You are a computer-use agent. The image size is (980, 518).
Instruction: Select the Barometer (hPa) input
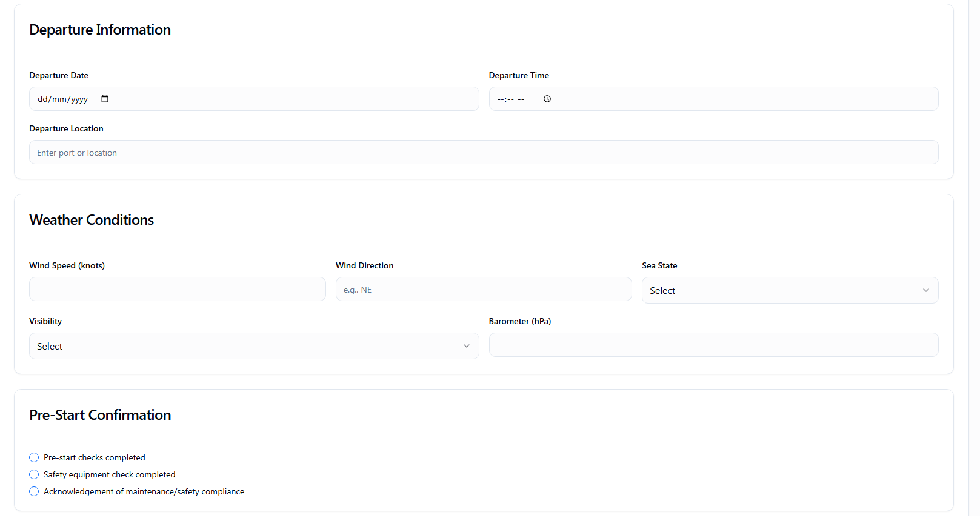[713, 345]
